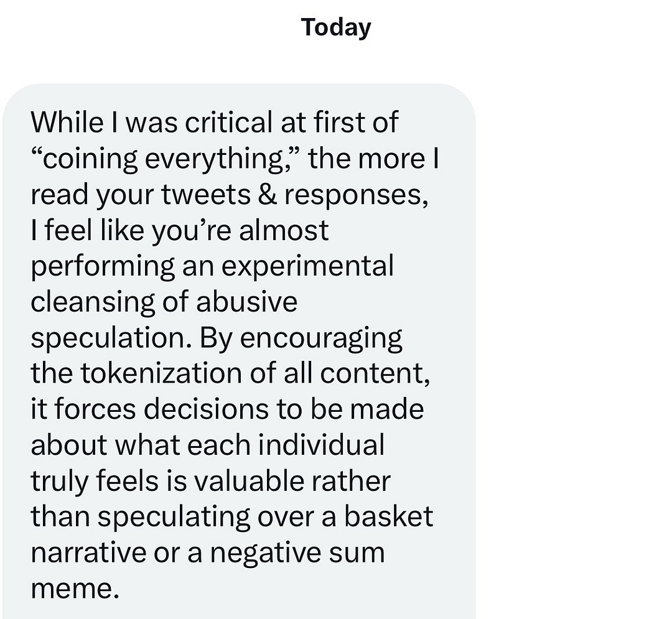The image size is (672, 619).
Task: Click the word "abusive" in the message
Action: click(x=247, y=302)
